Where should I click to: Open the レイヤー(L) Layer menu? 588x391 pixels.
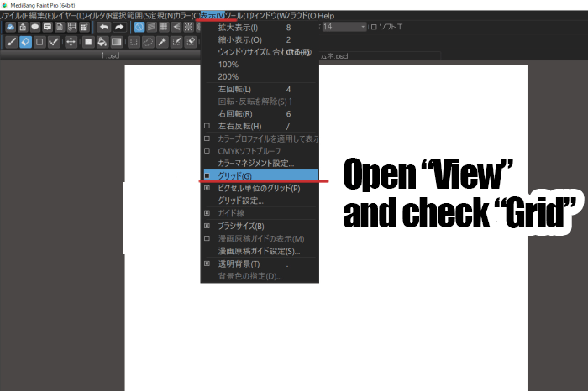point(68,16)
